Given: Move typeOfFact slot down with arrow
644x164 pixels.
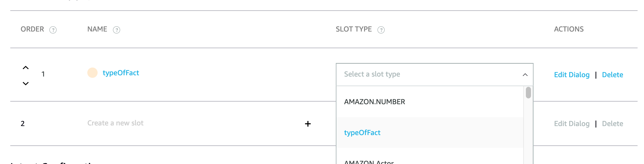Looking at the screenshot, I should click(x=26, y=84).
